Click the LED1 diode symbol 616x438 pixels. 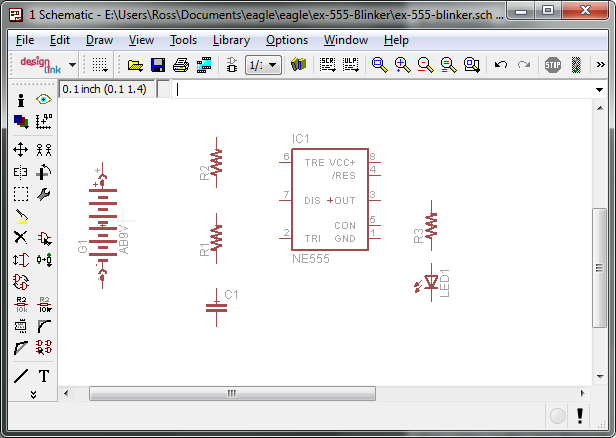pyautogui.click(x=431, y=282)
